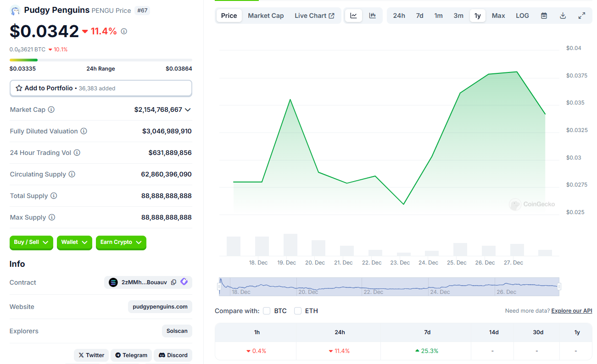Open pudgypenguins.com website link
This screenshot has width=597, height=364.
pos(160,307)
